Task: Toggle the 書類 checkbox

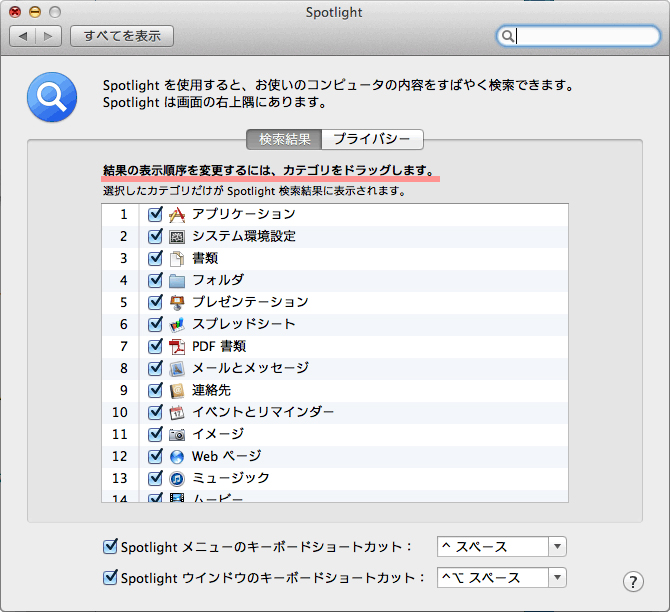Action: (155, 257)
